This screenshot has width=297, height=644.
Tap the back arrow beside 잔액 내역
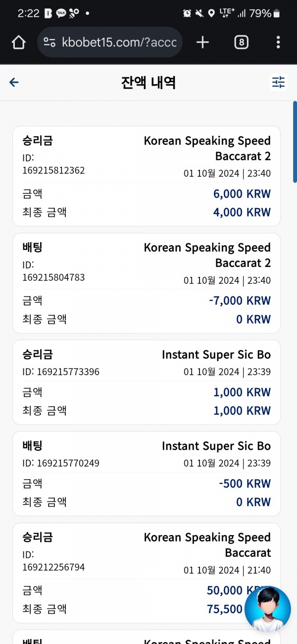coord(14,82)
